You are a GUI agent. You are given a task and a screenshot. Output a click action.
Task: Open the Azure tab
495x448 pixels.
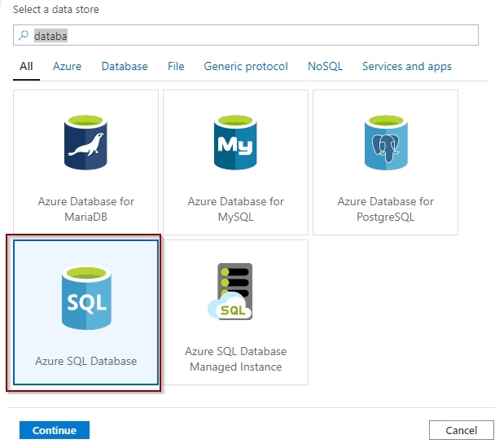(x=68, y=66)
